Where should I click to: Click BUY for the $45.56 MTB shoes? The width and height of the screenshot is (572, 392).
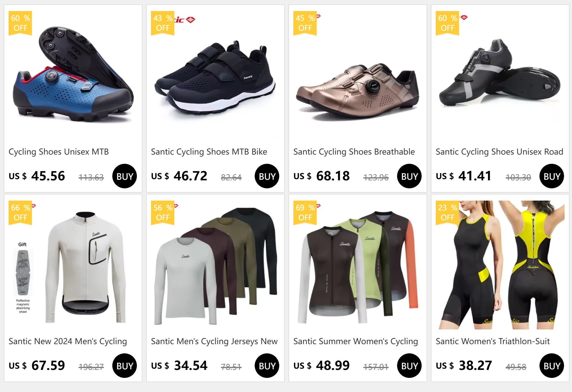click(x=125, y=176)
